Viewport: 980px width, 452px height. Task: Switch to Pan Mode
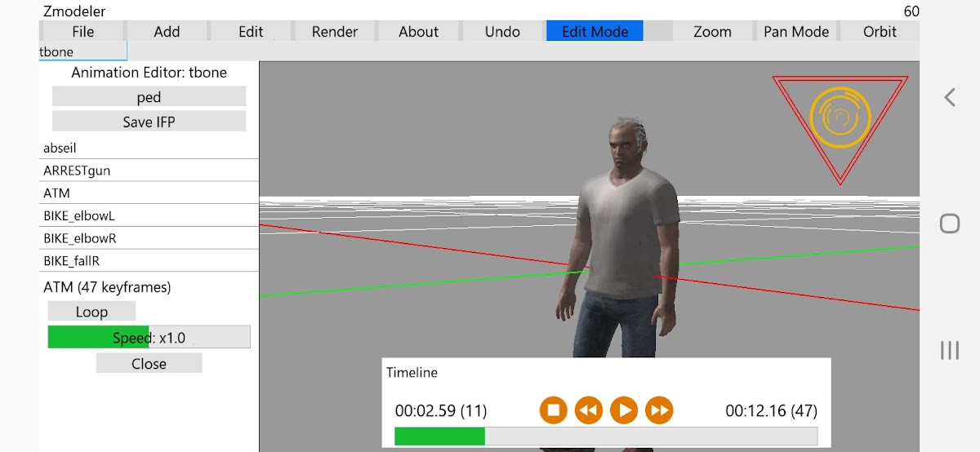(x=796, y=32)
